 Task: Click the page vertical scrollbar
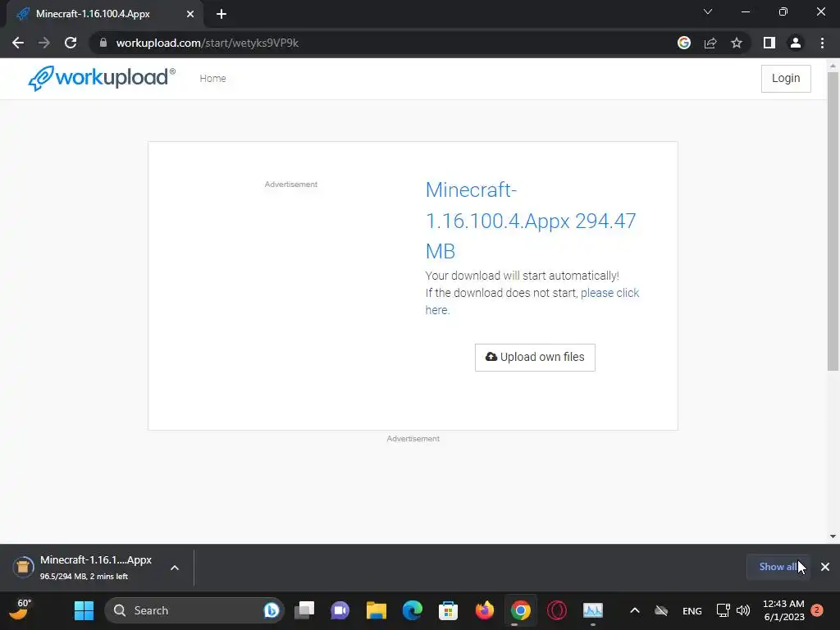click(x=833, y=221)
